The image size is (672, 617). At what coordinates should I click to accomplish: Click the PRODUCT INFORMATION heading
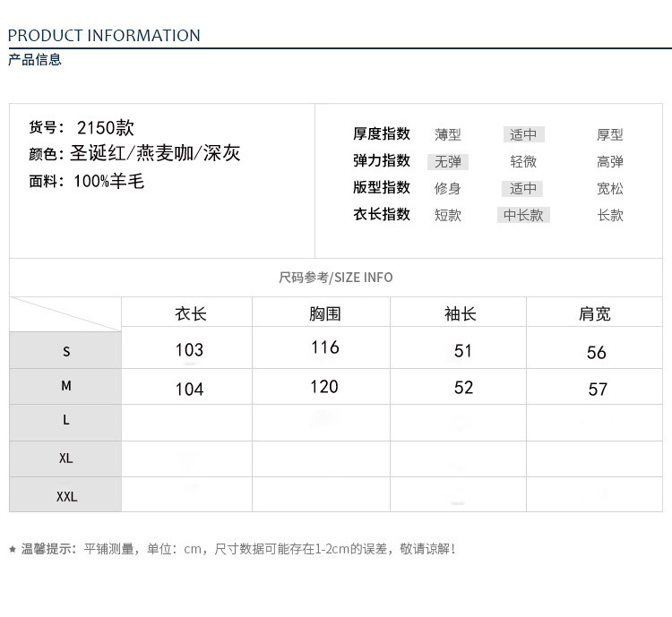click(104, 36)
